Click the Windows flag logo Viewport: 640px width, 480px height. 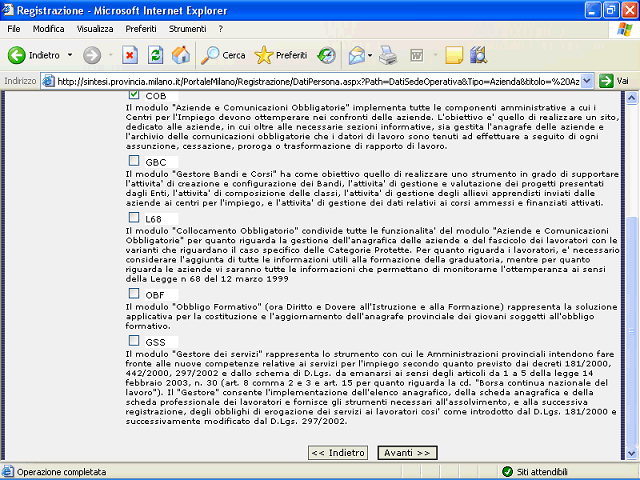coord(624,29)
